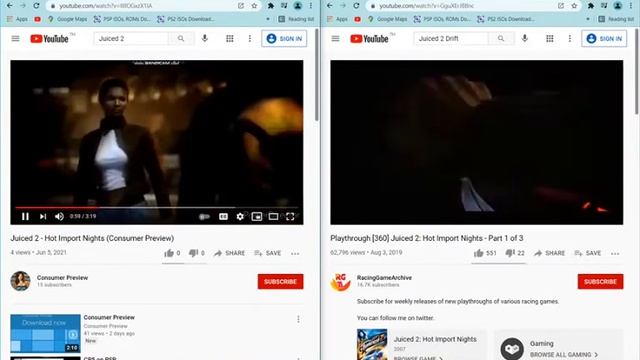Open player settings gear in left video

pos(240,216)
